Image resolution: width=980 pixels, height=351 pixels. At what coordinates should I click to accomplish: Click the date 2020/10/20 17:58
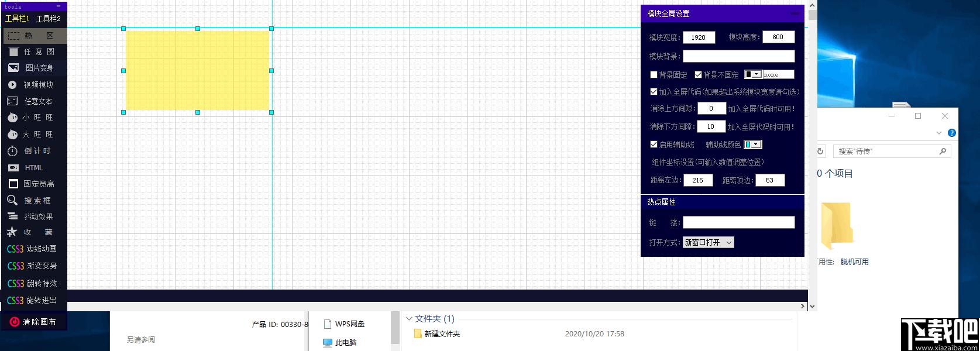(594, 334)
